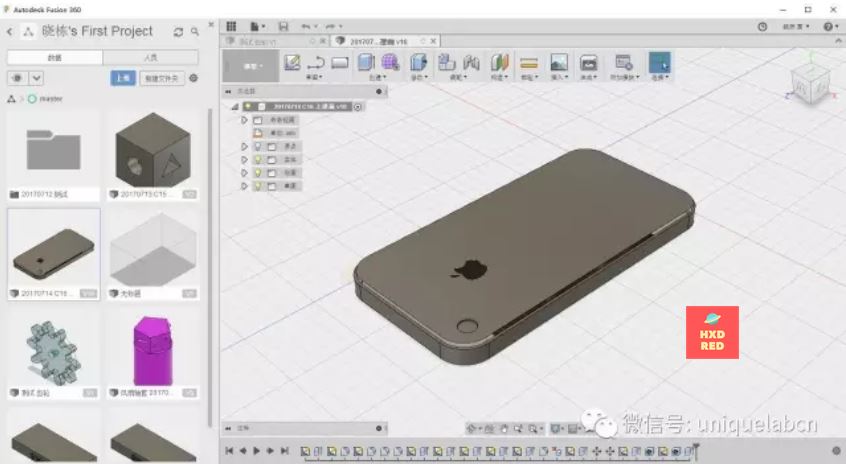Image resolution: width=846 pixels, height=464 pixels.
Task: Open the Help dropdown menu
Action: pos(831,26)
